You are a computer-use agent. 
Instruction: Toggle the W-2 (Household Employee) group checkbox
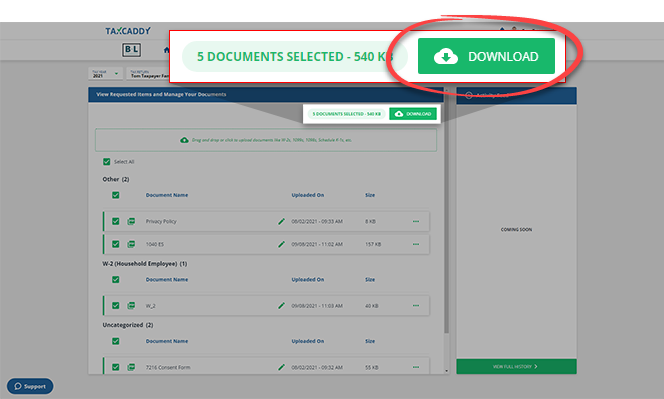click(116, 280)
